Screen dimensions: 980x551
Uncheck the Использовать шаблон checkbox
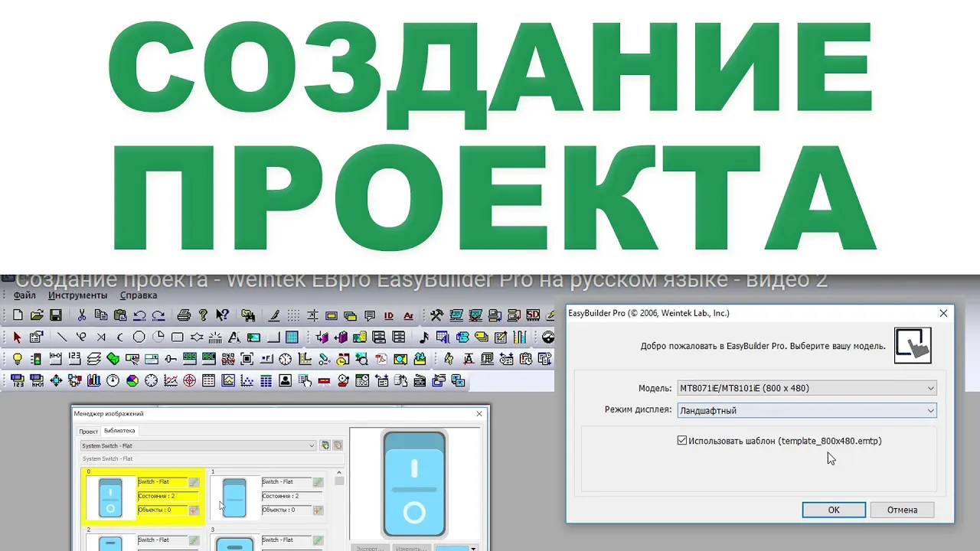(682, 441)
